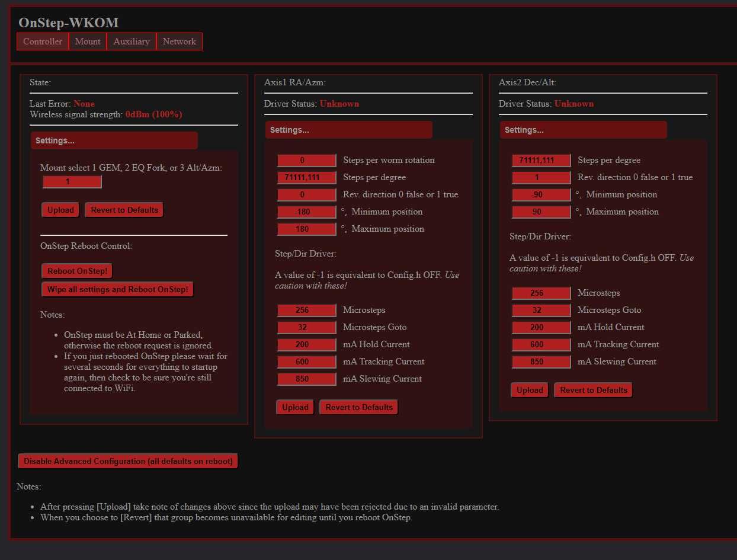Edit Axis2 mA Hold Current field
Viewport: 737px width, 560px height.
541,328
